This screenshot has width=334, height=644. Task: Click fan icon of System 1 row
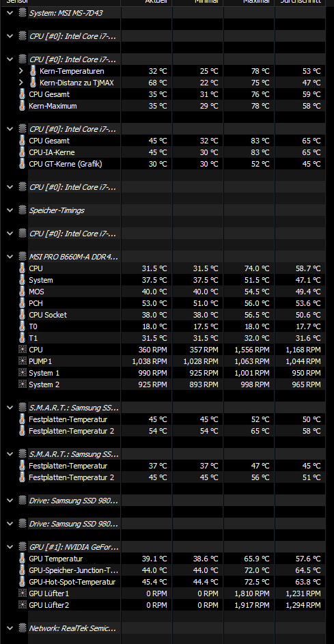coord(22,373)
